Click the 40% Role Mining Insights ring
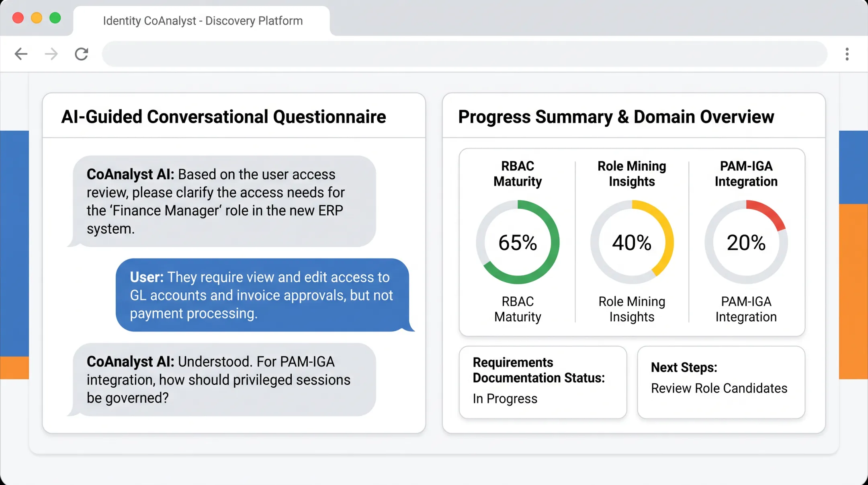This screenshot has height=485, width=868. click(x=632, y=242)
